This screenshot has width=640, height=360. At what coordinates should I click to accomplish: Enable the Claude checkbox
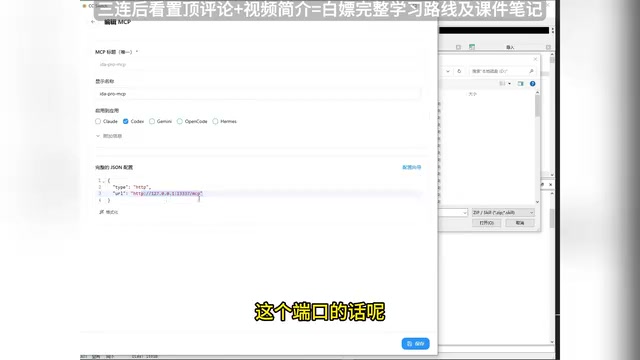(98, 121)
